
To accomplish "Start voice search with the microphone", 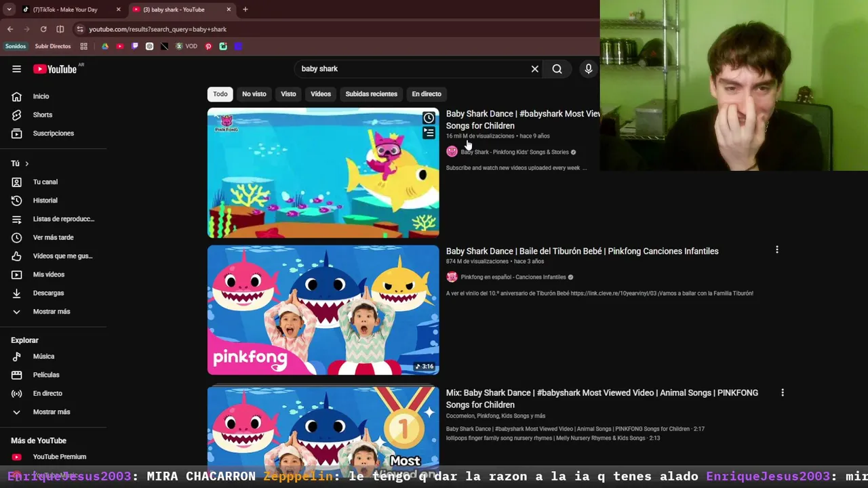I will pyautogui.click(x=589, y=68).
